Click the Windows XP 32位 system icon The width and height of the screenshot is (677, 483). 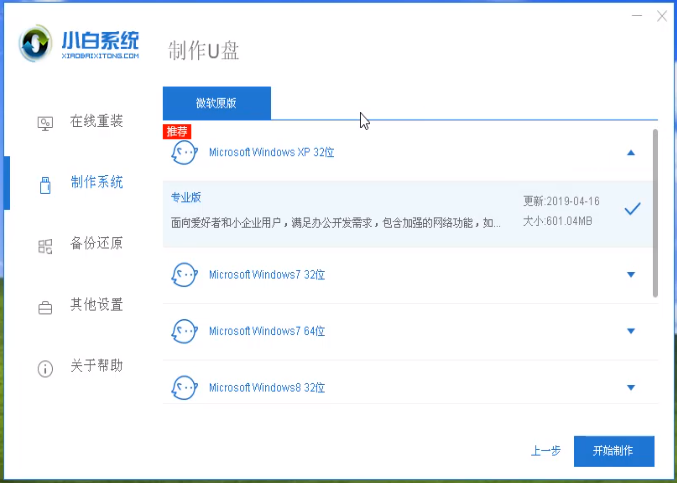point(184,152)
